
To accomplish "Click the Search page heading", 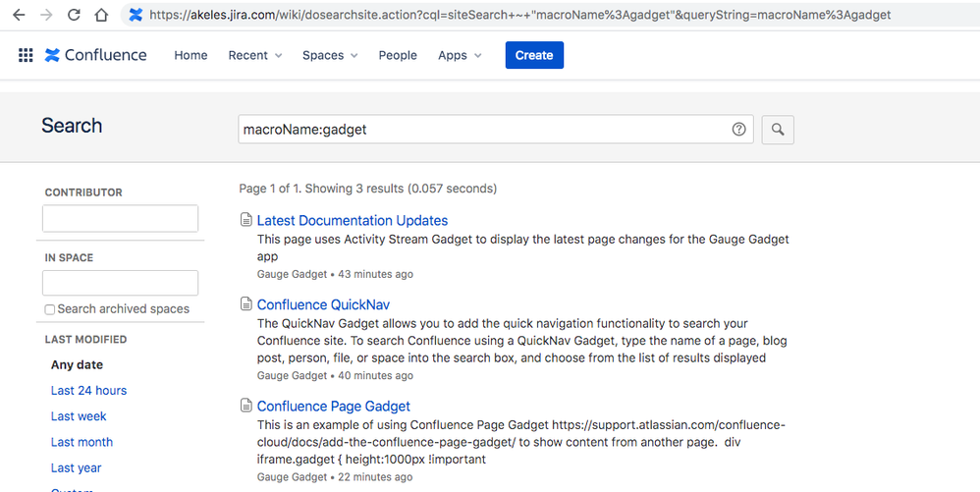I will tap(72, 126).
